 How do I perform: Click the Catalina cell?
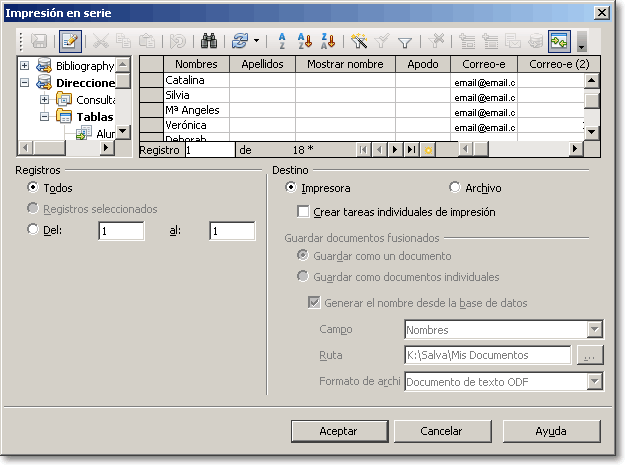click(x=197, y=80)
